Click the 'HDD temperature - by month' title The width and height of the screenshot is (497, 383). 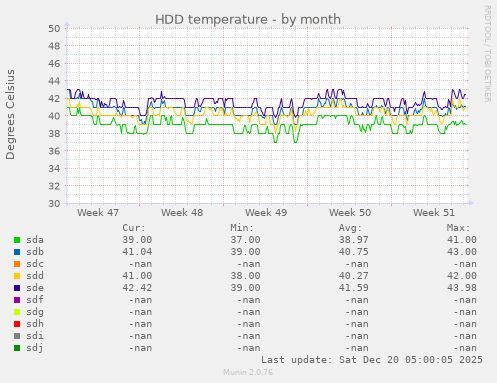pyautogui.click(x=248, y=20)
